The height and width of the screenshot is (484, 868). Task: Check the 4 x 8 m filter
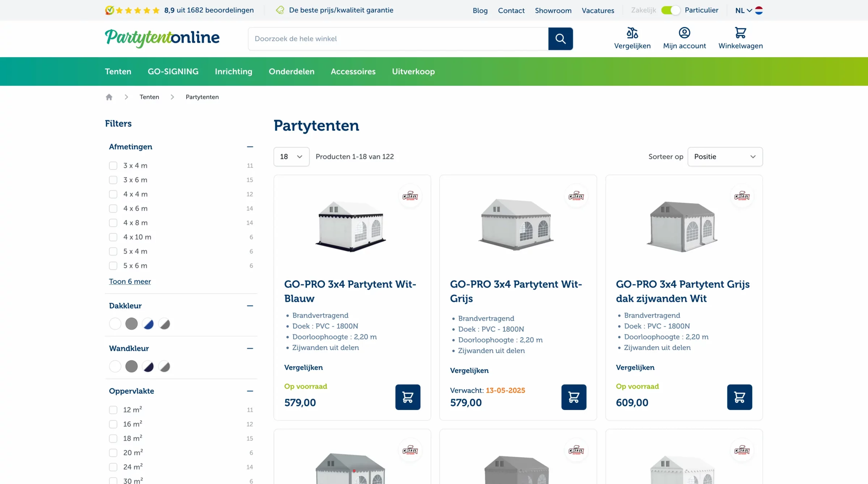(113, 223)
